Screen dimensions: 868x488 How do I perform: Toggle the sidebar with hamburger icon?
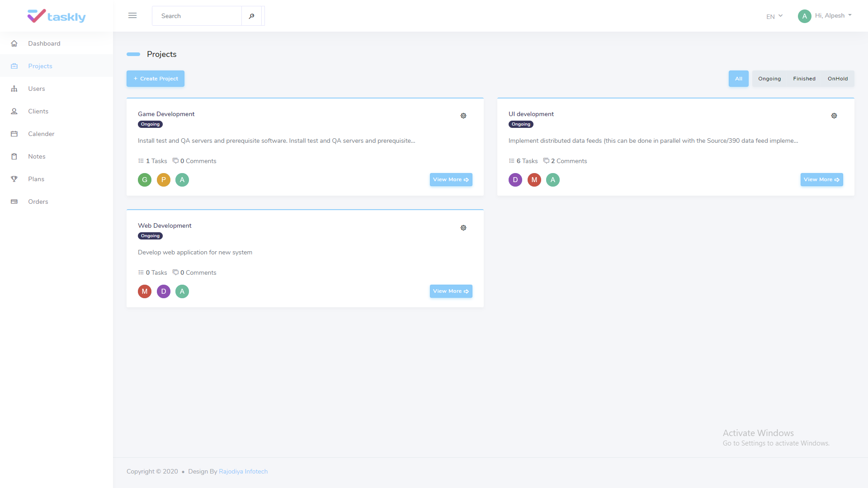tap(132, 15)
